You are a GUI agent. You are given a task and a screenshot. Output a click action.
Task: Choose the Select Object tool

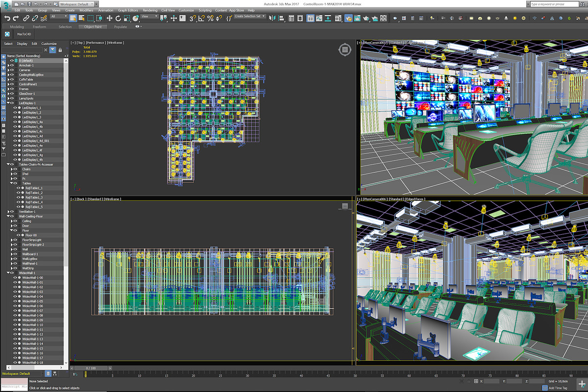point(73,18)
